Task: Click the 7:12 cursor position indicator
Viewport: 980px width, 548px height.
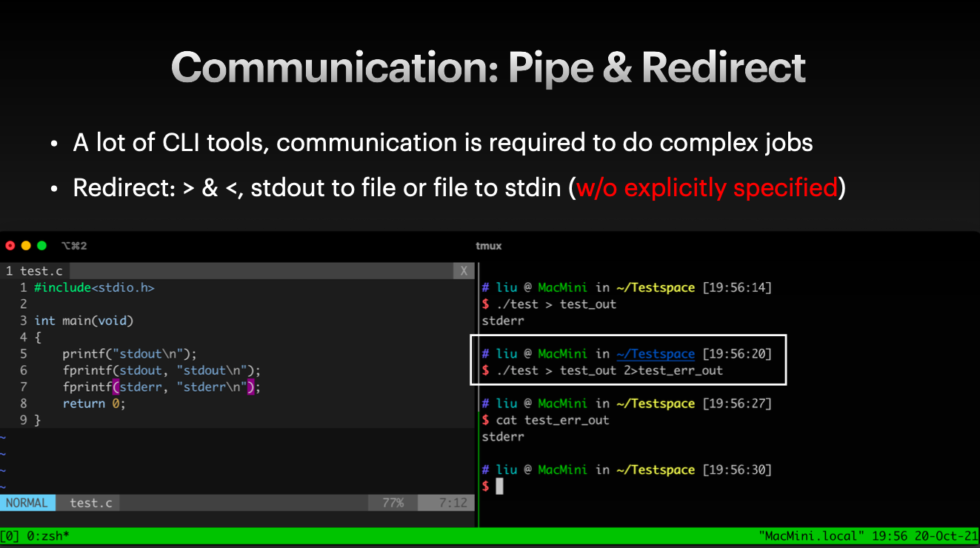Action: pyautogui.click(x=453, y=503)
